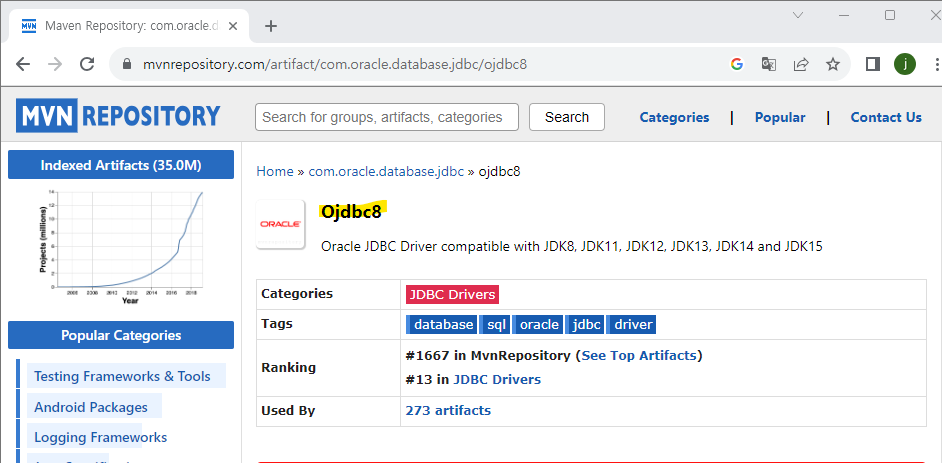Click the browser Forward arrow
This screenshot has width=942, height=463.
(x=55, y=64)
